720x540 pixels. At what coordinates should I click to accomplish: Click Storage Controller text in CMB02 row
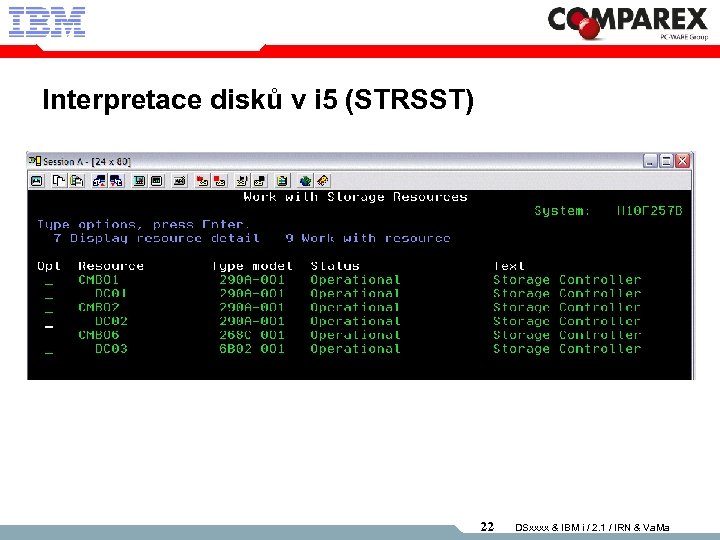pos(567,307)
